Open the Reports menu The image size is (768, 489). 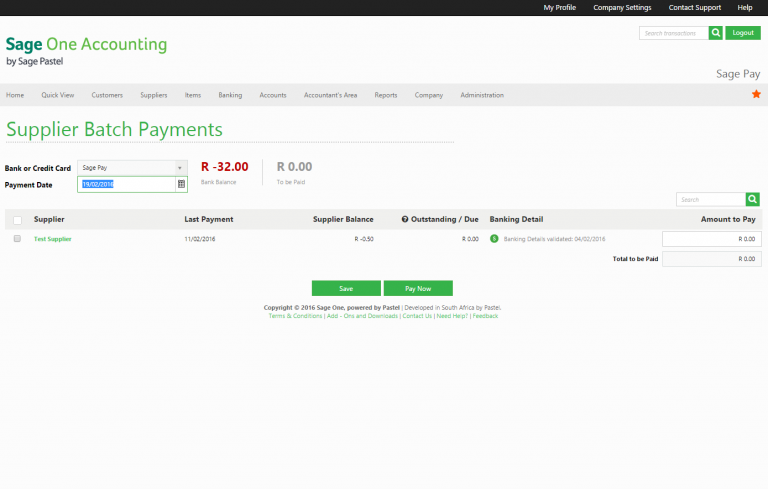tap(386, 95)
